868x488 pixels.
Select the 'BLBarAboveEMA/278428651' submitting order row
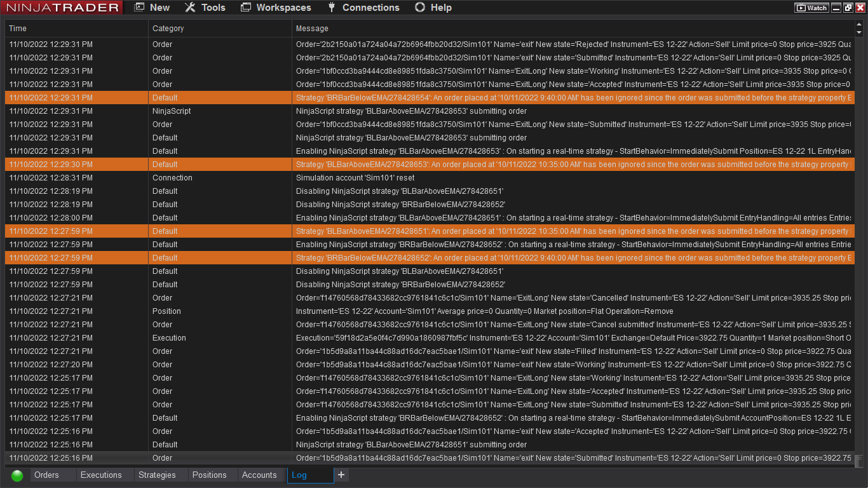[430, 445]
